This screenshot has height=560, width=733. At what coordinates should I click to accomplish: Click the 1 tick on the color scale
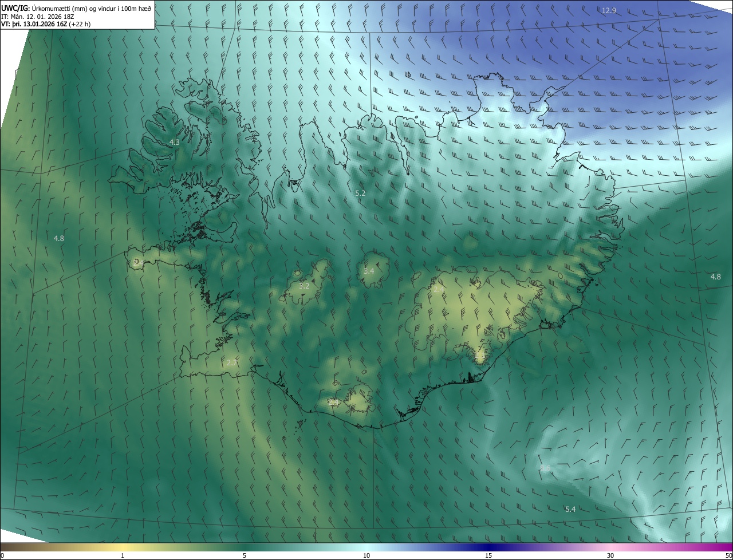[x=123, y=555]
